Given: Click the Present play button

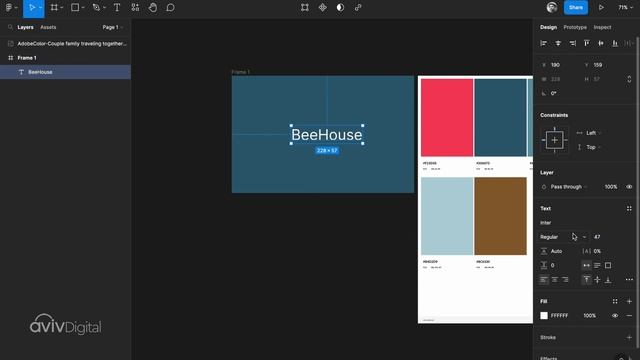Looking at the screenshot, I should (601, 7).
